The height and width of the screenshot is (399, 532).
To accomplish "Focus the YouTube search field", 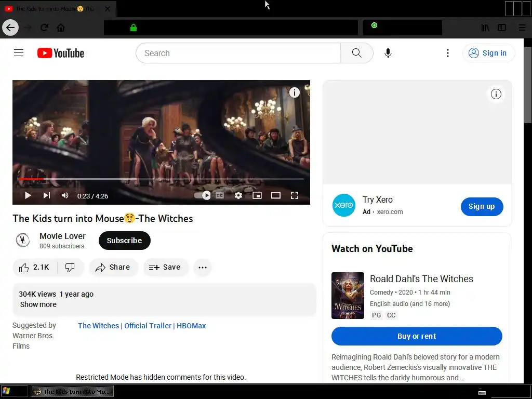I will 238,53.
